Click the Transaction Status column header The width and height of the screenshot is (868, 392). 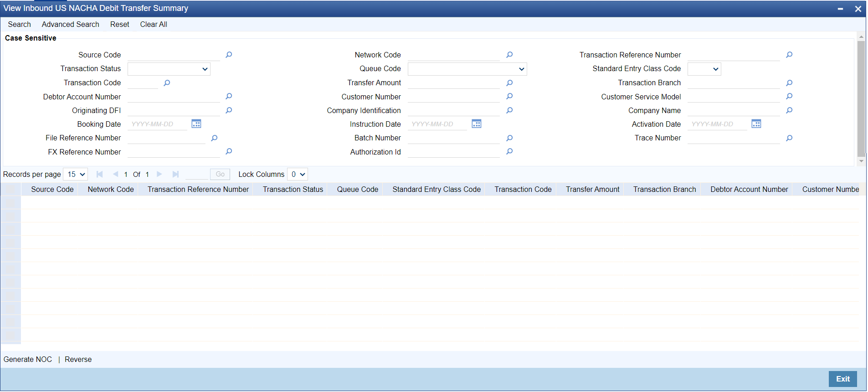[293, 189]
